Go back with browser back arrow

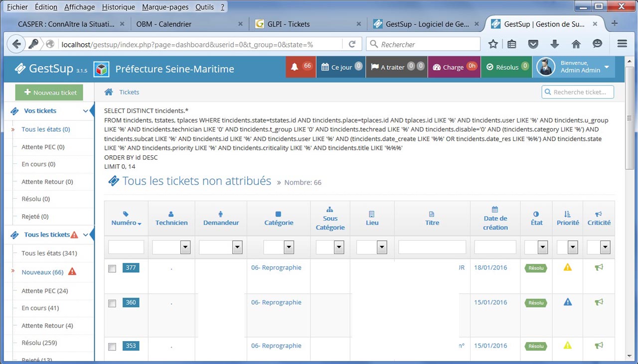(16, 44)
